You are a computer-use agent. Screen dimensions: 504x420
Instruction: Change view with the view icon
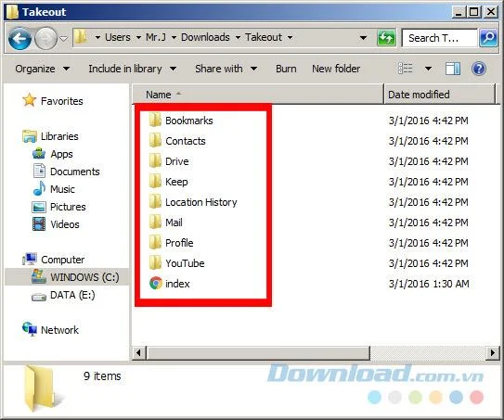406,69
